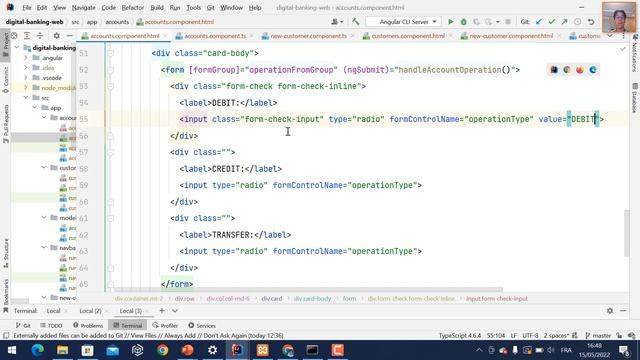Screen dimensions: 640x360
Task: Click UTF-8 encoding in status bar
Action: pyautogui.click(x=530, y=336)
